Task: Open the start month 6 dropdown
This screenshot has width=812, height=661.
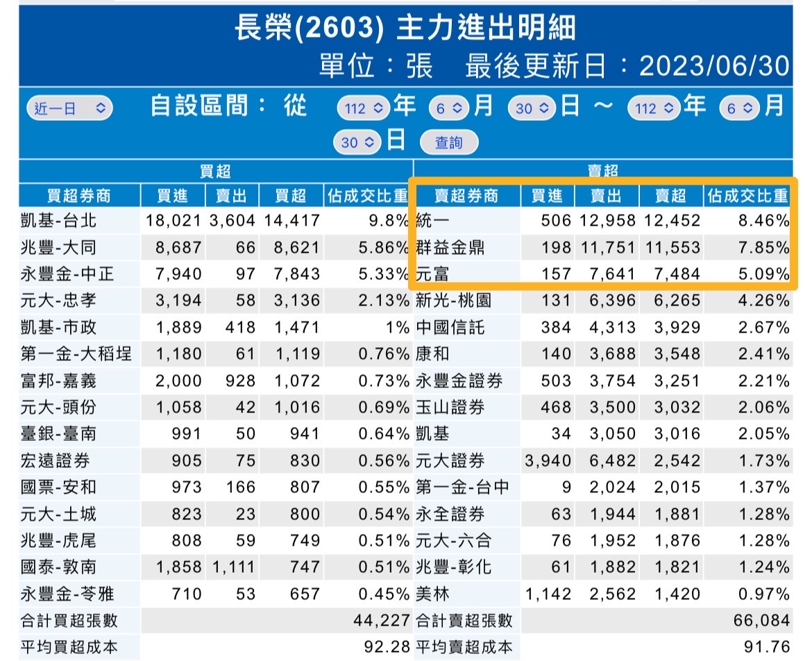Action: 449,108
